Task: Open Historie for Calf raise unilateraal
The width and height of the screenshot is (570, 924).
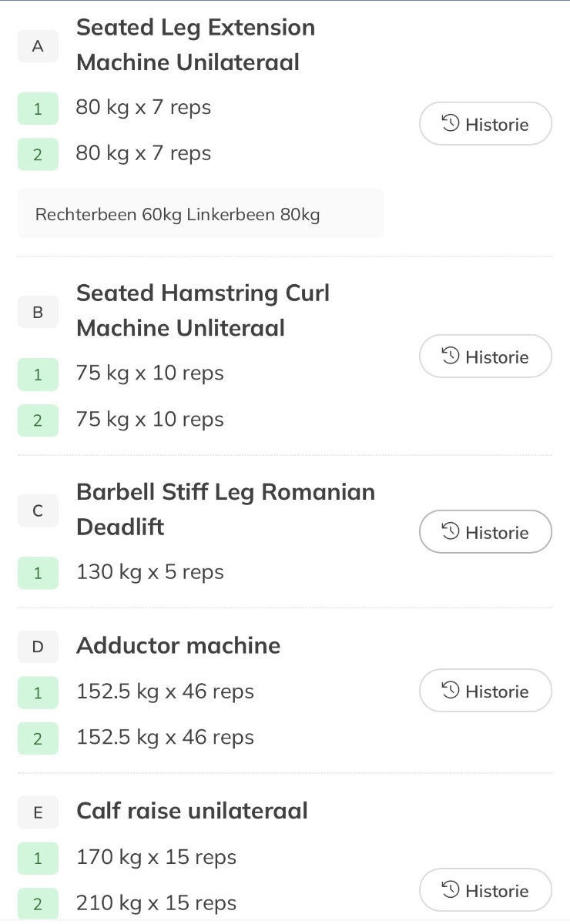Action: 485,890
